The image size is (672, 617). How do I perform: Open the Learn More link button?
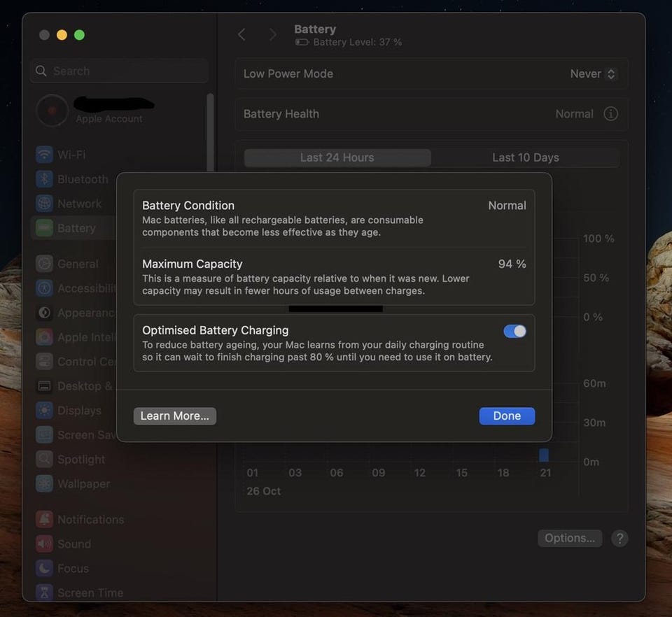point(174,416)
